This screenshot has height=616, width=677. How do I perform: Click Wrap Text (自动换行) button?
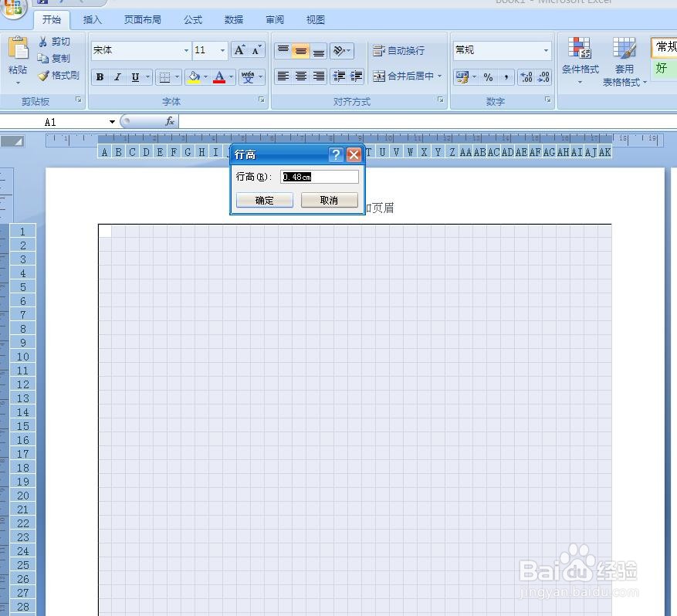pyautogui.click(x=398, y=50)
